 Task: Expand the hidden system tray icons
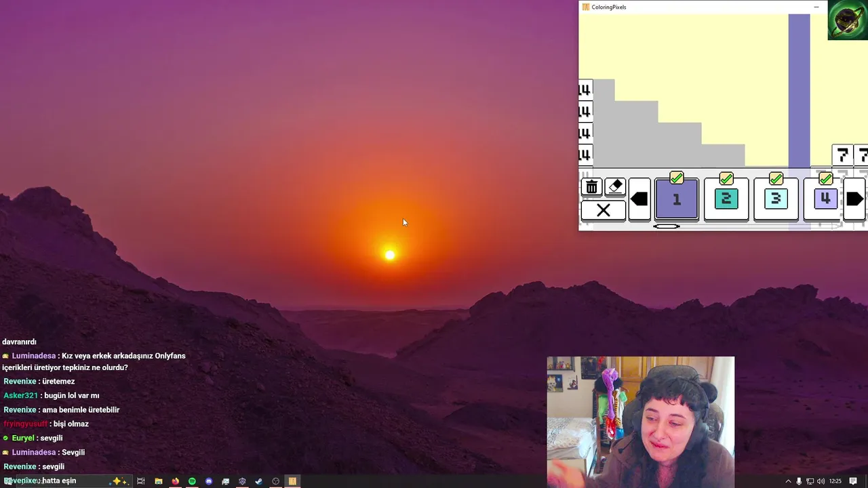[788, 481]
